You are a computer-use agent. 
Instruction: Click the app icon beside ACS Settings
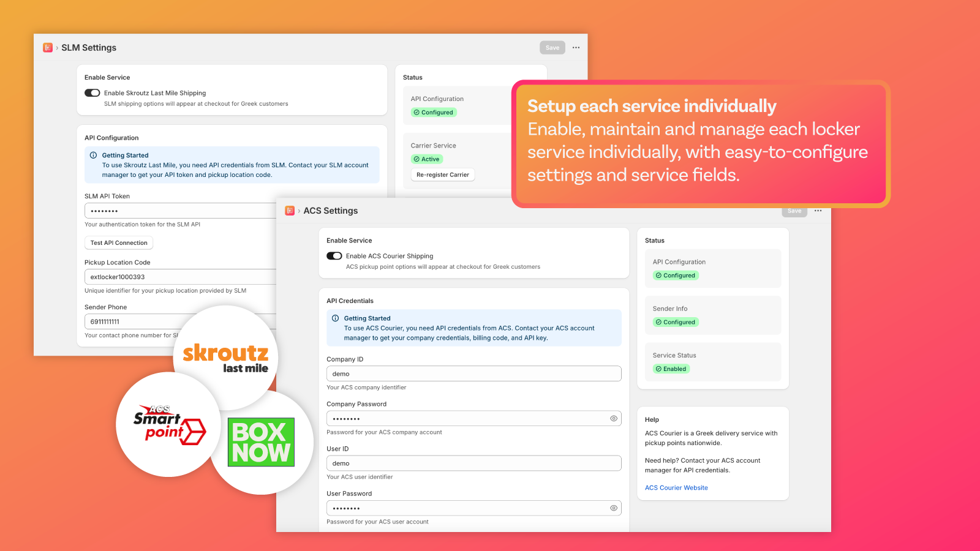click(x=290, y=211)
